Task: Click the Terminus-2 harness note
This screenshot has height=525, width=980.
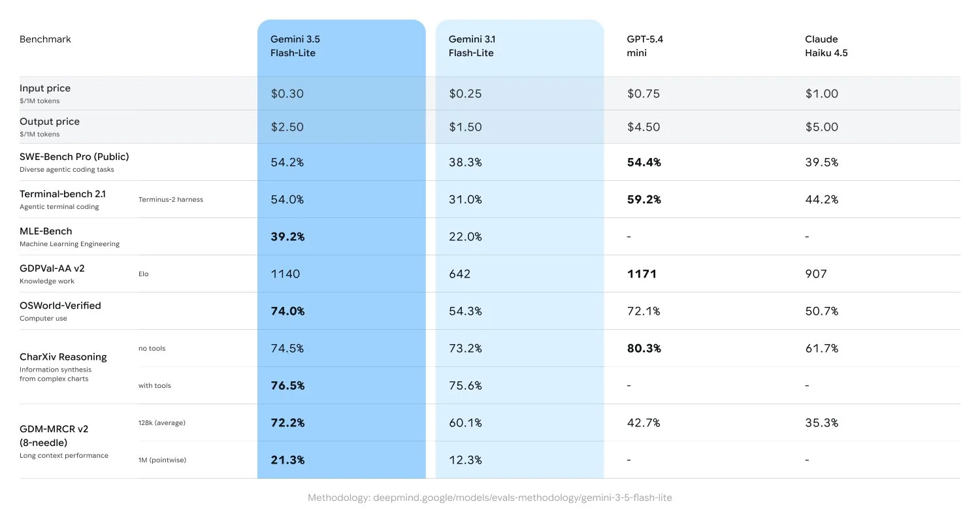Action: coord(171,200)
